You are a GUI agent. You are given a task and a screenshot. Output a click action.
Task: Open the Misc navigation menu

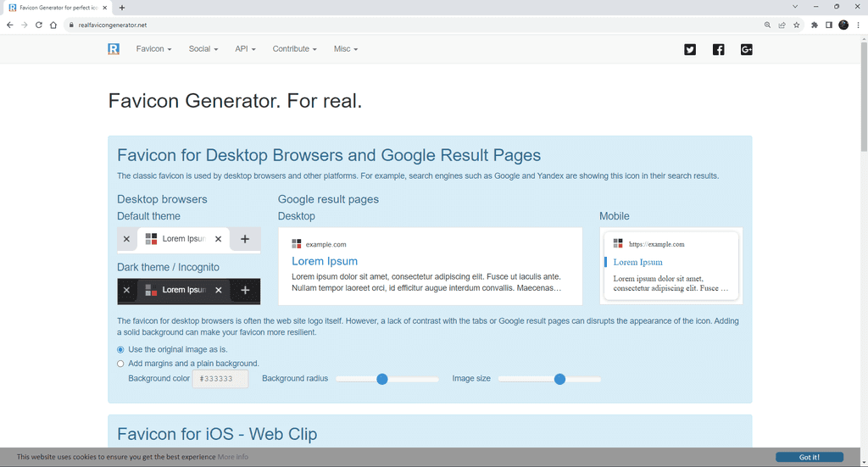[346, 49]
